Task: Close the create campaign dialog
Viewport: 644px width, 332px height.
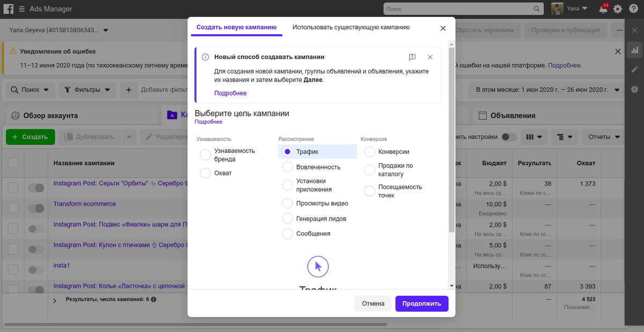Action: 443,28
